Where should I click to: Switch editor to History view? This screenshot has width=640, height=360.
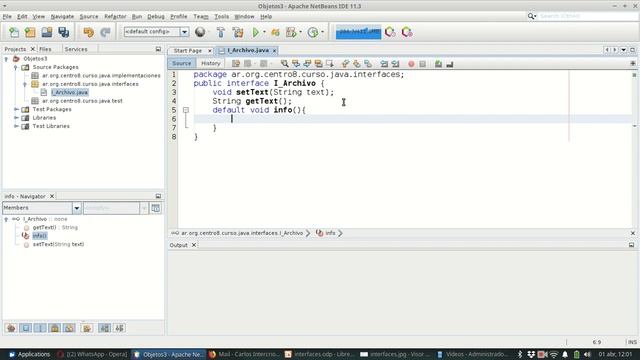coord(211,64)
